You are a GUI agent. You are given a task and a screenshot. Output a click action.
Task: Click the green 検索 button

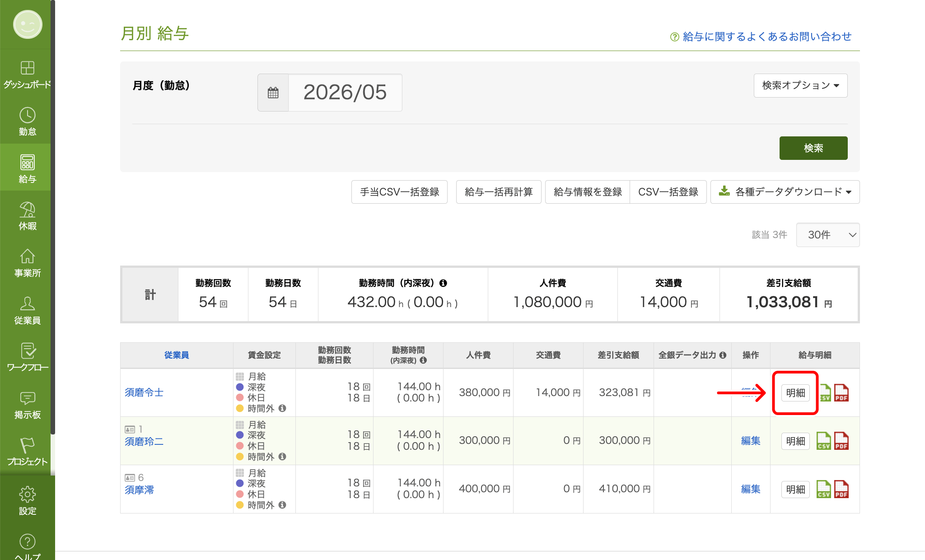tap(813, 148)
